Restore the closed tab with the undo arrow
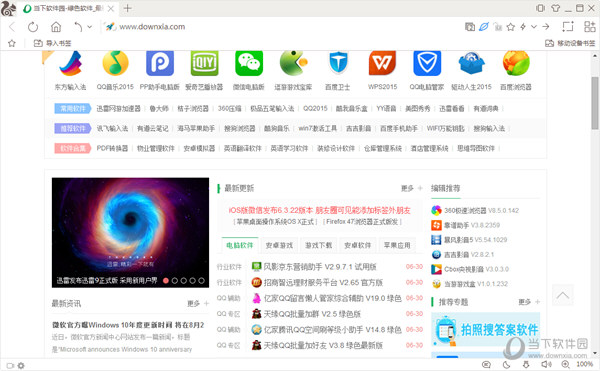600x371 pixels. [78, 27]
